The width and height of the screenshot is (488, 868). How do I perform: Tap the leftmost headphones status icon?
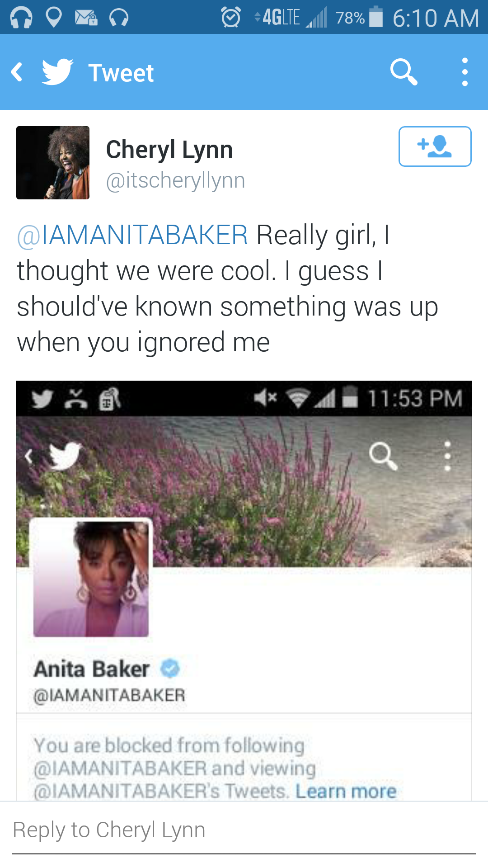21,18
